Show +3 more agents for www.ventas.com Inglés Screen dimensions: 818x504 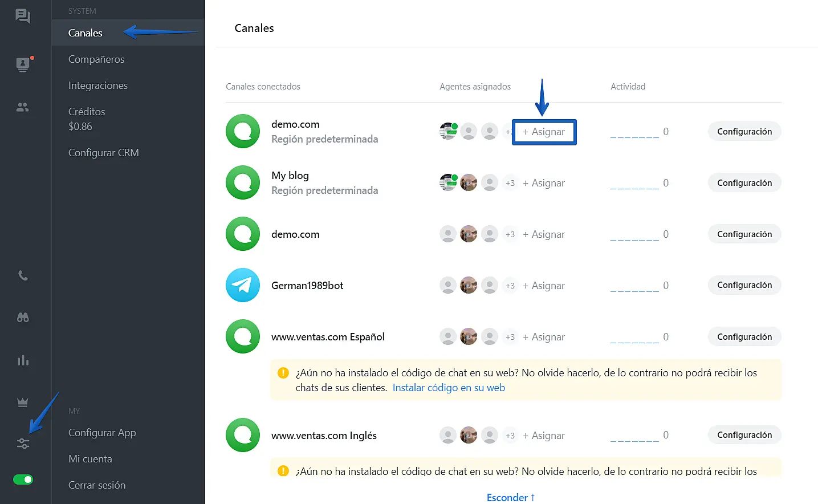coord(510,436)
